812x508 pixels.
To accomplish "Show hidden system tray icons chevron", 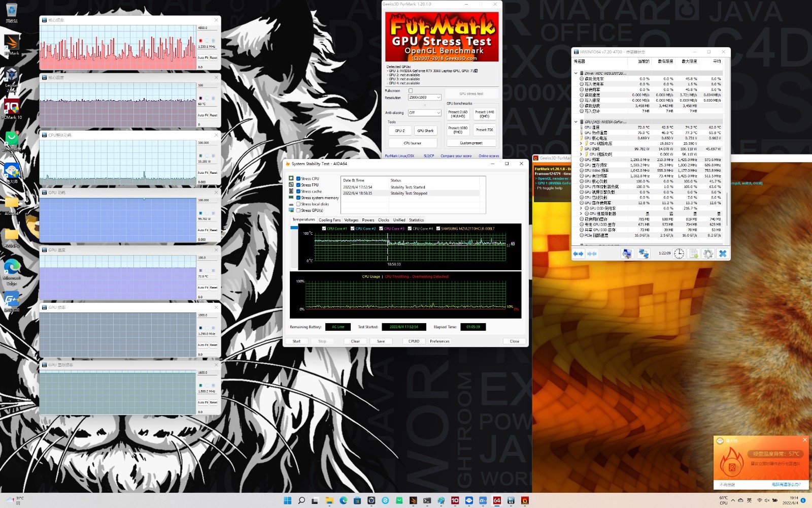I will pos(732,500).
